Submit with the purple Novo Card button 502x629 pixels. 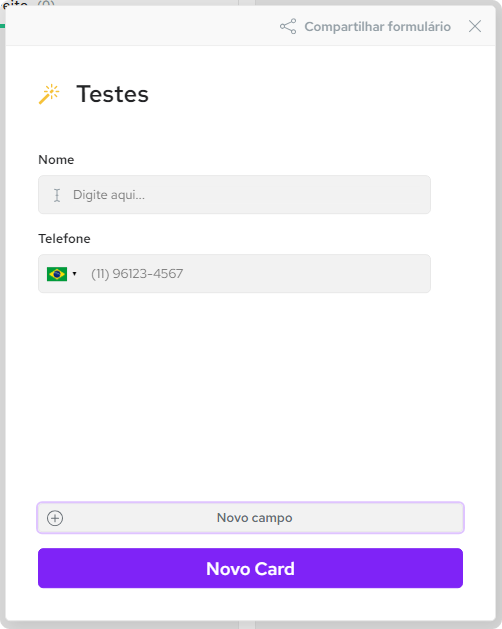250,568
